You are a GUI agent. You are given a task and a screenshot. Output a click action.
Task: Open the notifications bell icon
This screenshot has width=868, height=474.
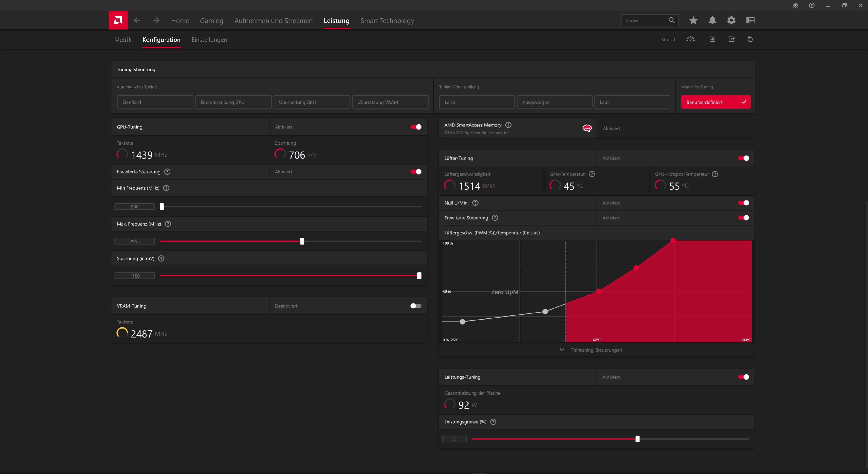click(712, 20)
